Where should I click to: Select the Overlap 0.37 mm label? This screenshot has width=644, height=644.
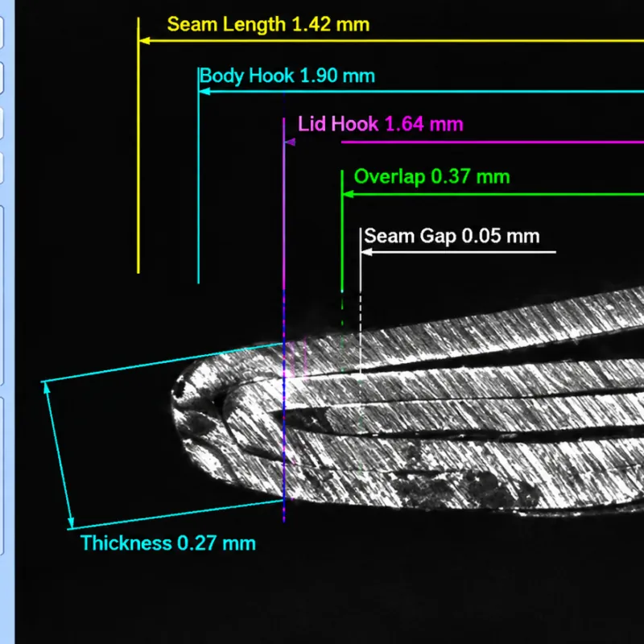[x=431, y=176]
